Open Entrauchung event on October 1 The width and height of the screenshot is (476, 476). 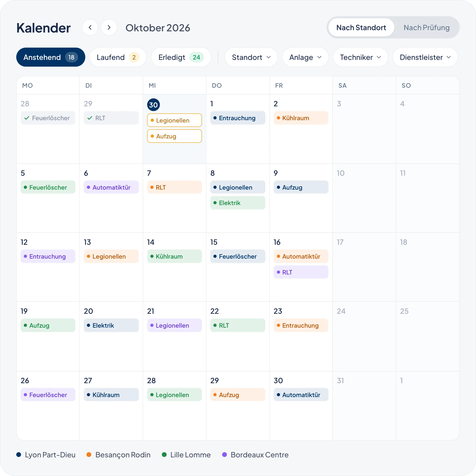click(238, 118)
